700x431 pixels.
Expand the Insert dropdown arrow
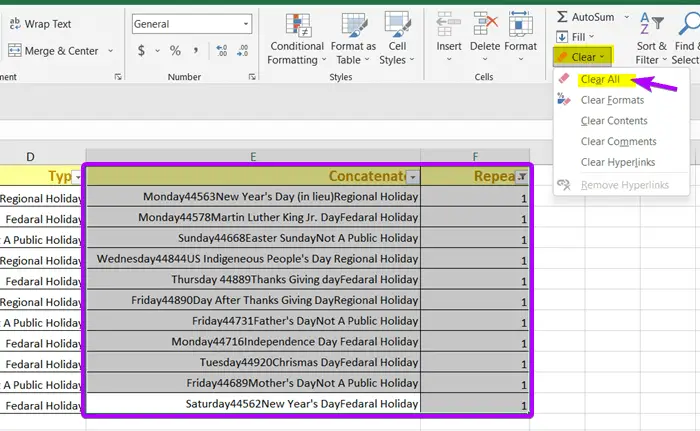[x=449, y=59]
